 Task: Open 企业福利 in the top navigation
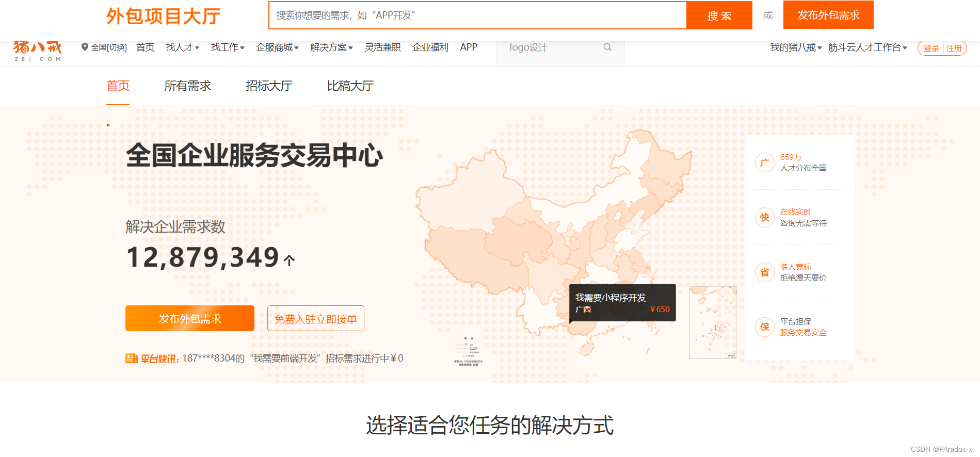(x=430, y=47)
